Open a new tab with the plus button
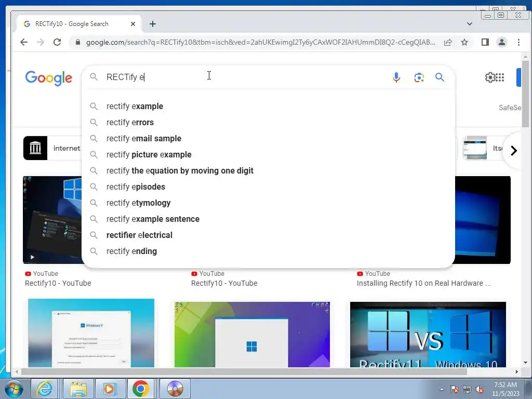This screenshot has height=399, width=532. tap(153, 24)
